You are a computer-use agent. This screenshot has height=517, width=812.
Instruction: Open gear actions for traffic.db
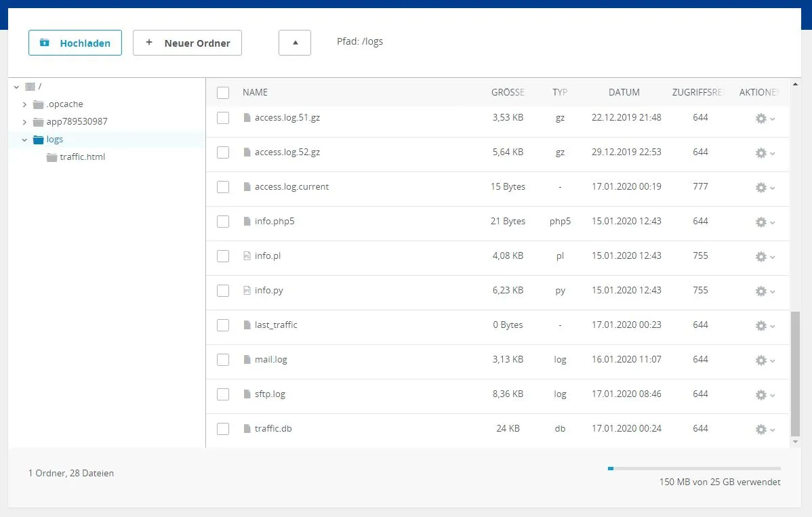(x=765, y=430)
